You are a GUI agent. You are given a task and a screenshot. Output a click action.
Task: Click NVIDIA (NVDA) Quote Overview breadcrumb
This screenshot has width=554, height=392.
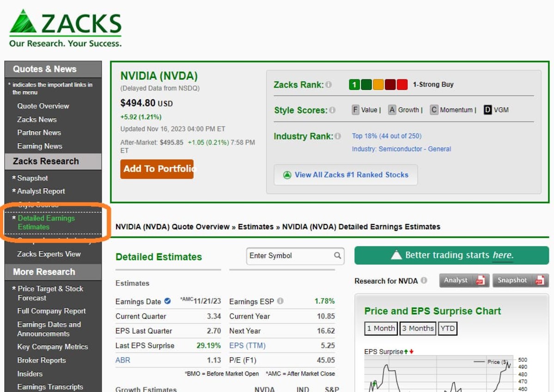pyautogui.click(x=172, y=227)
